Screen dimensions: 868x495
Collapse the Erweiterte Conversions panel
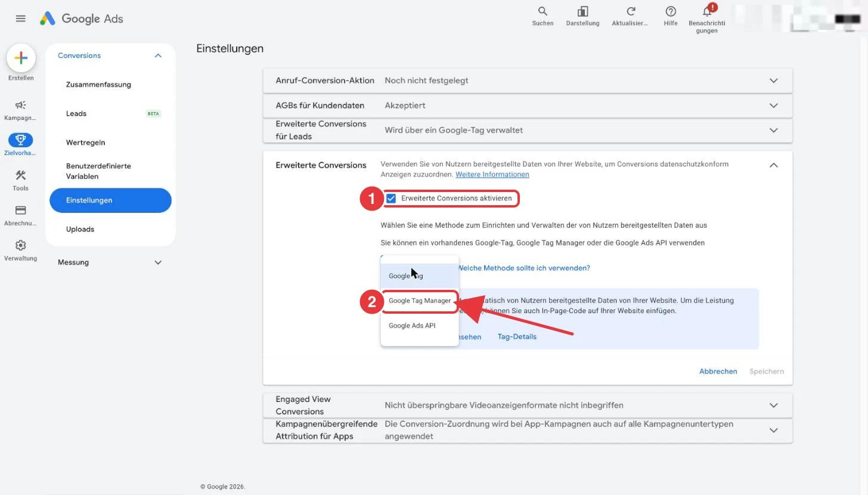coord(773,165)
